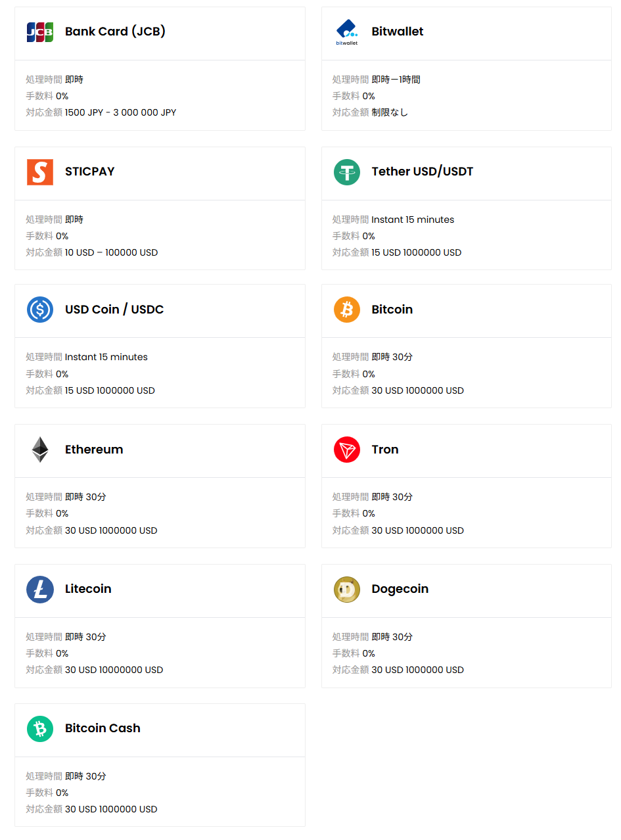Click the JCB card logo icon

coord(40,32)
